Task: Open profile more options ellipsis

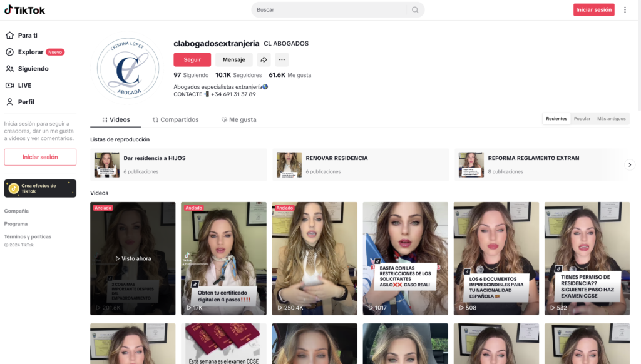Action: click(282, 59)
